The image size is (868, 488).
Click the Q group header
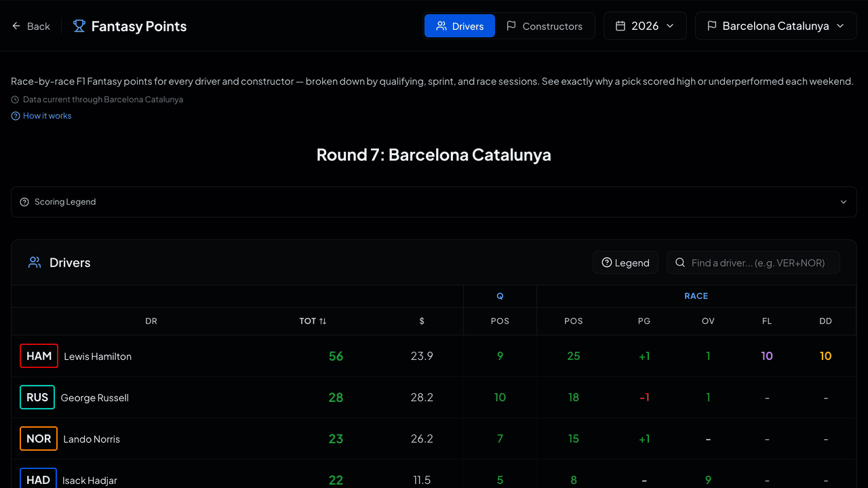click(500, 296)
